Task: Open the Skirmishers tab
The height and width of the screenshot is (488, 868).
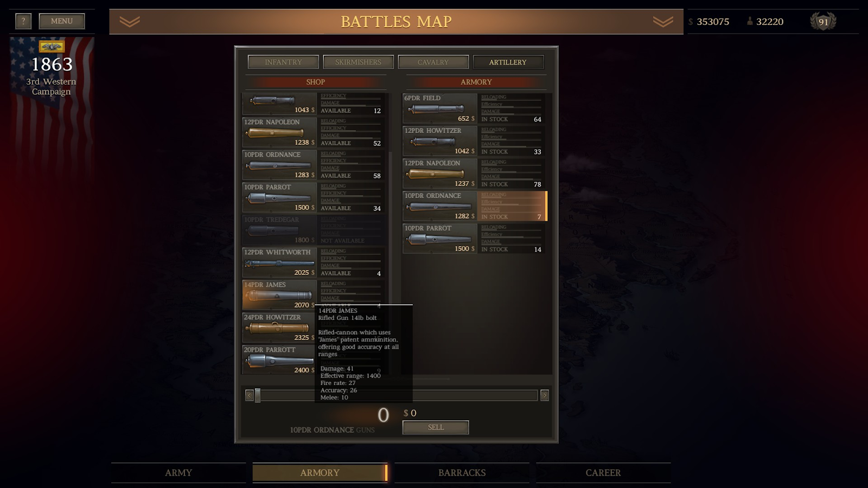Action: (358, 62)
